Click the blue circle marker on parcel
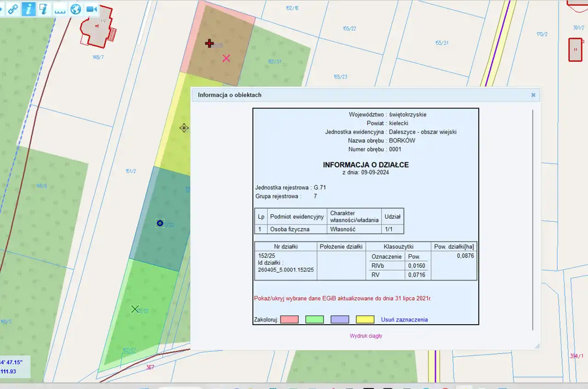The height and width of the screenshot is (389, 588). click(x=160, y=223)
